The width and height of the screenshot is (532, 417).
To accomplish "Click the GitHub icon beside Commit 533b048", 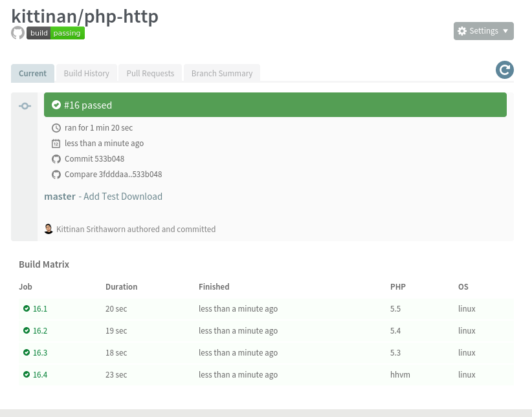I will (x=56, y=159).
